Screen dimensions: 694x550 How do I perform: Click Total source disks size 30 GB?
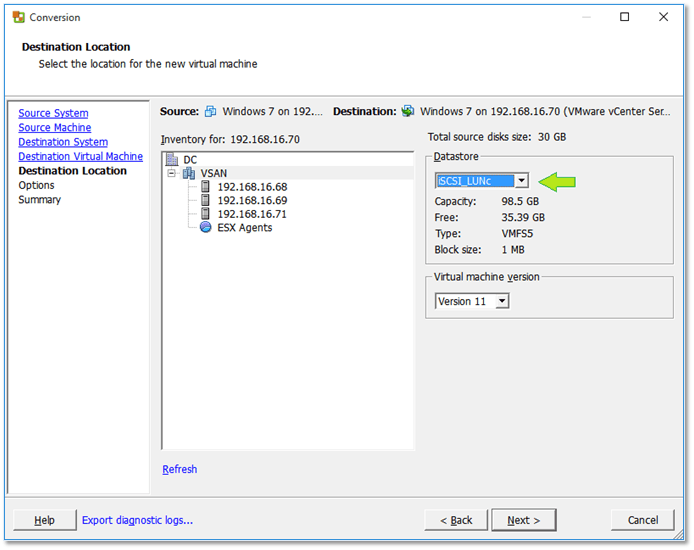[x=497, y=137]
